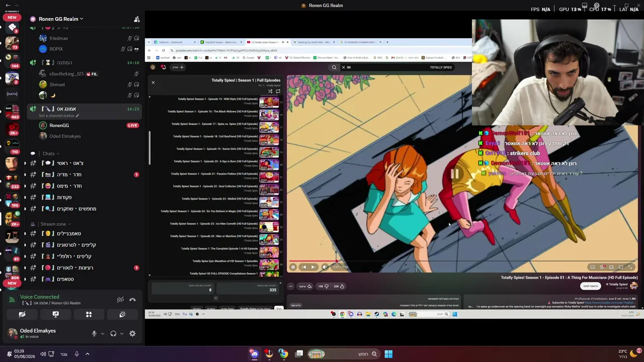Screen dimensions: 644x362
Task: Shuffle the Totally Spies playlist
Action: pos(270,92)
